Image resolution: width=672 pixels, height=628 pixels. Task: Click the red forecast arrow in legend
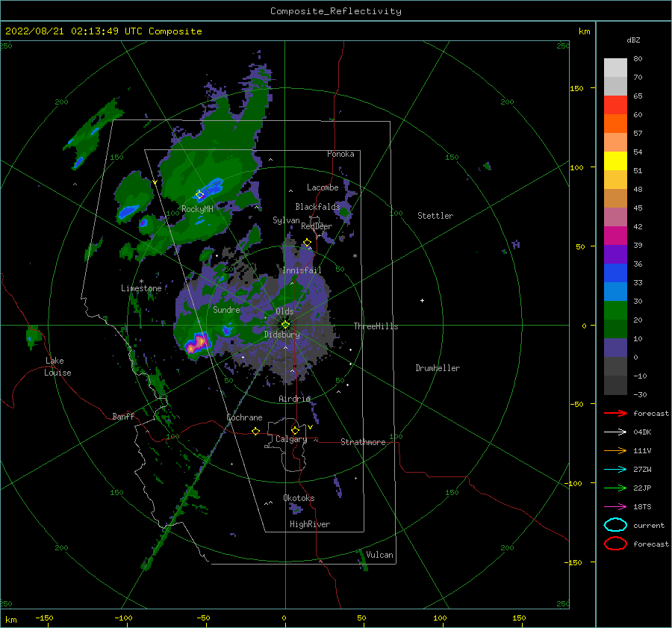click(615, 413)
